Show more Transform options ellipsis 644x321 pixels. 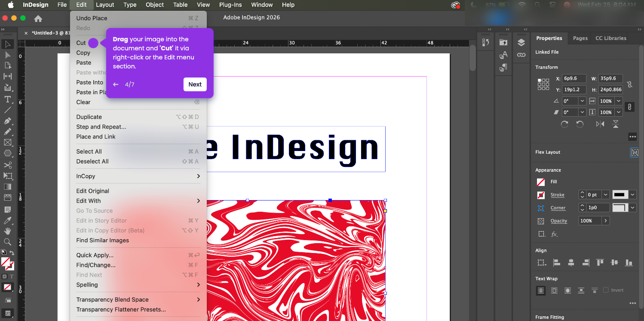[x=632, y=136]
